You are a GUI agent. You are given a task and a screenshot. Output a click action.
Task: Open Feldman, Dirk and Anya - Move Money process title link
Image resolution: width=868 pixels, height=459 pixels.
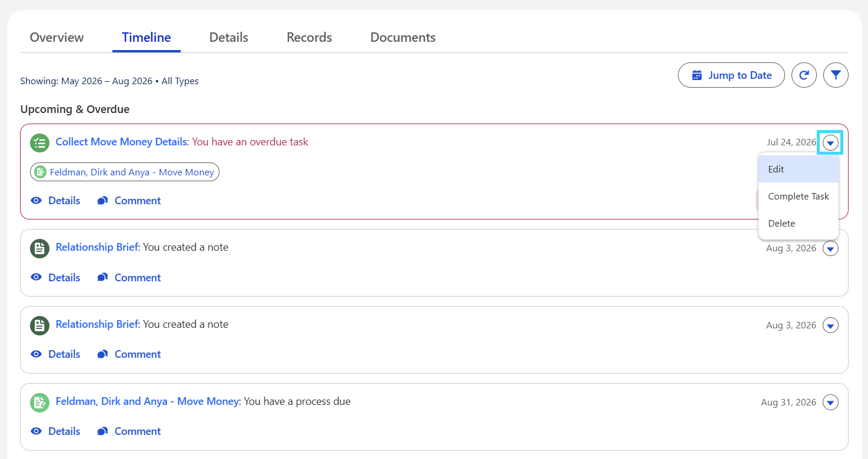tap(147, 401)
